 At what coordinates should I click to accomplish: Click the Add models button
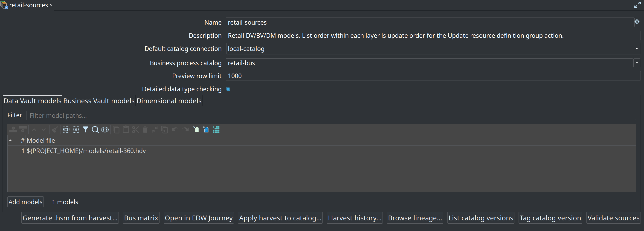tap(26, 202)
